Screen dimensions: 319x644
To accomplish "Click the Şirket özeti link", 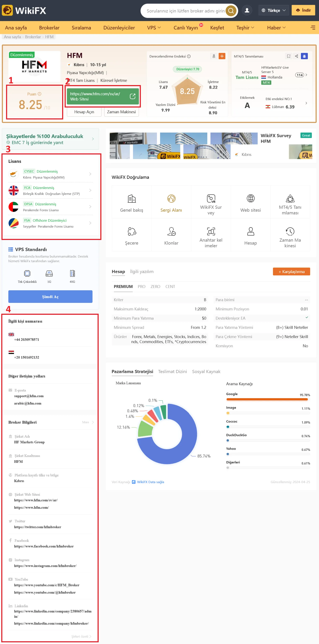I will pos(81,636).
